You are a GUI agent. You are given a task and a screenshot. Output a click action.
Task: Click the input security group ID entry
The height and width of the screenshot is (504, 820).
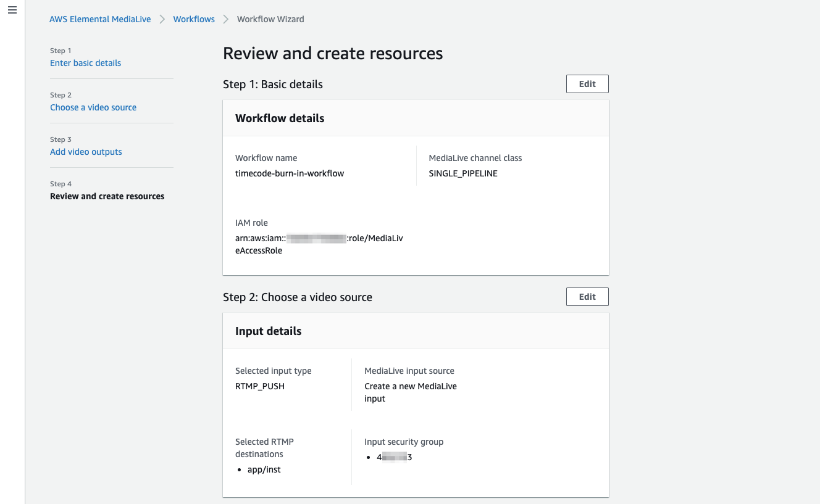click(394, 457)
